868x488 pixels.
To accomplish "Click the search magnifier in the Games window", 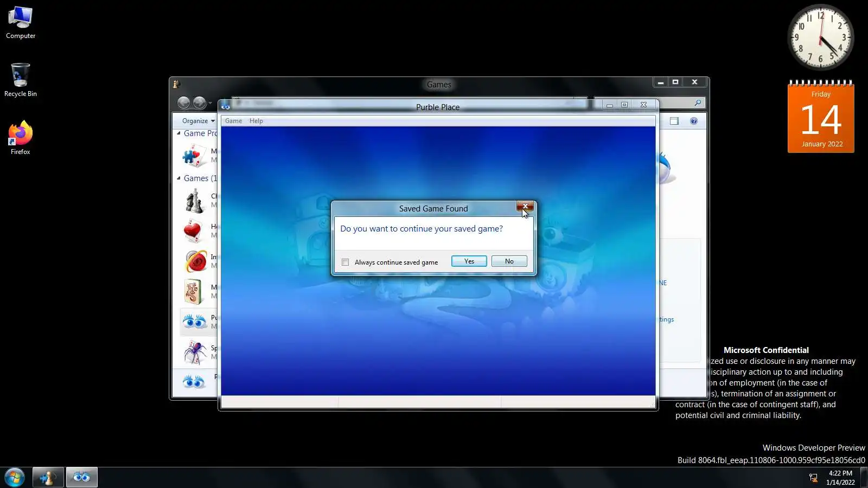I will point(698,102).
